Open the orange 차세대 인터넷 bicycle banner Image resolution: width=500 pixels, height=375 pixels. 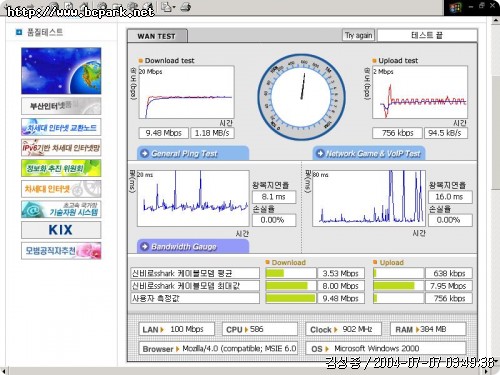coord(61,189)
